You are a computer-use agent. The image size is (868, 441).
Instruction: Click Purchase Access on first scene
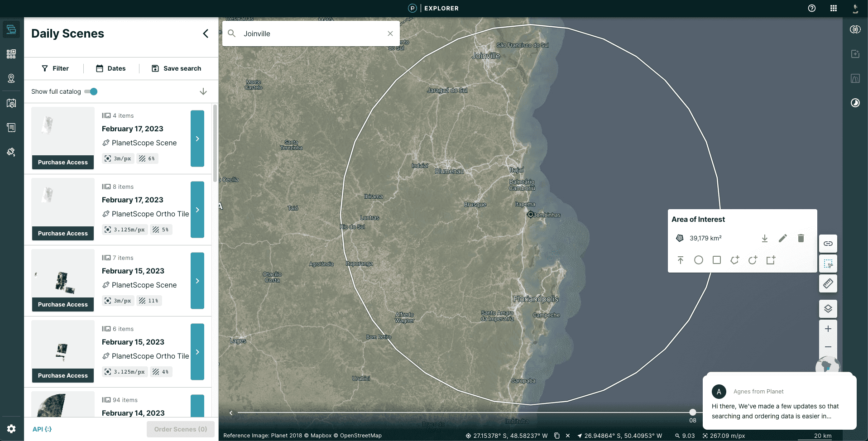(63, 162)
